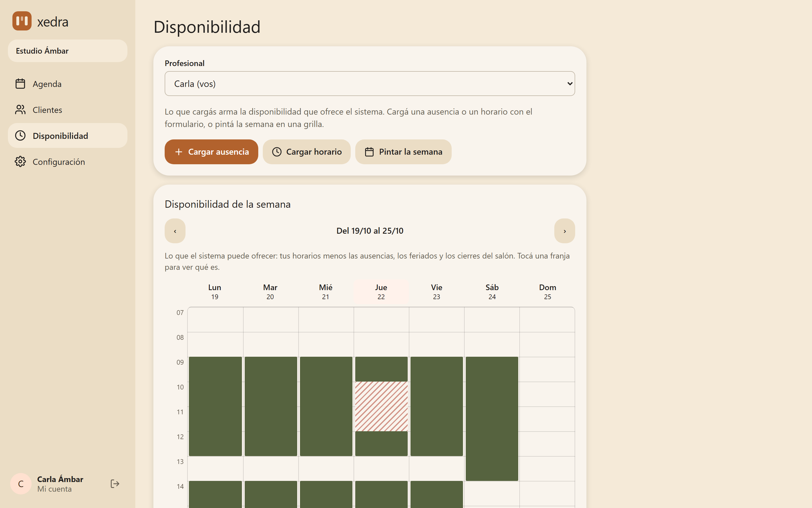Screen dimensions: 812x508
Task: Open the Agenda menu item
Action: coord(67,84)
